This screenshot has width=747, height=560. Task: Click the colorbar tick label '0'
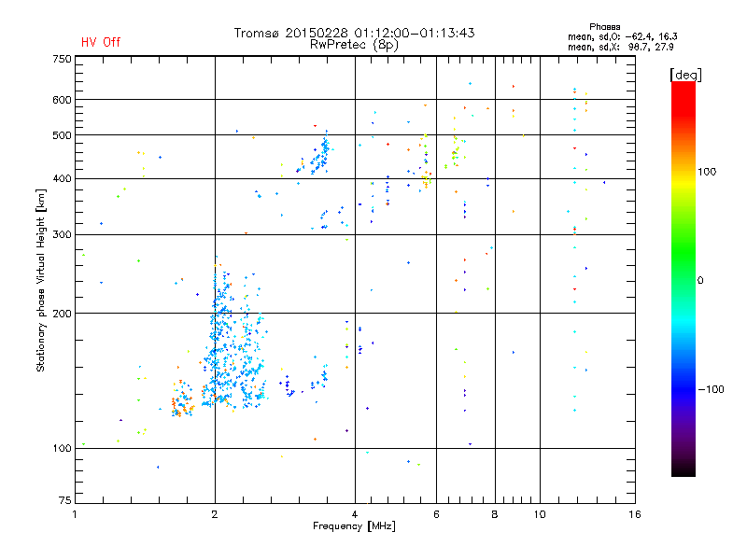(700, 281)
